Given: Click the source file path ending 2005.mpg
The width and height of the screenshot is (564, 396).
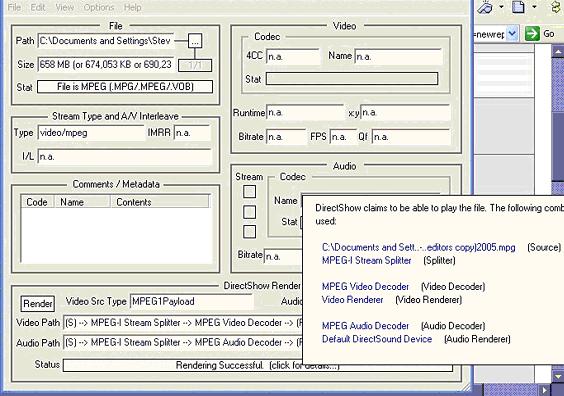Looking at the screenshot, I should [x=419, y=247].
